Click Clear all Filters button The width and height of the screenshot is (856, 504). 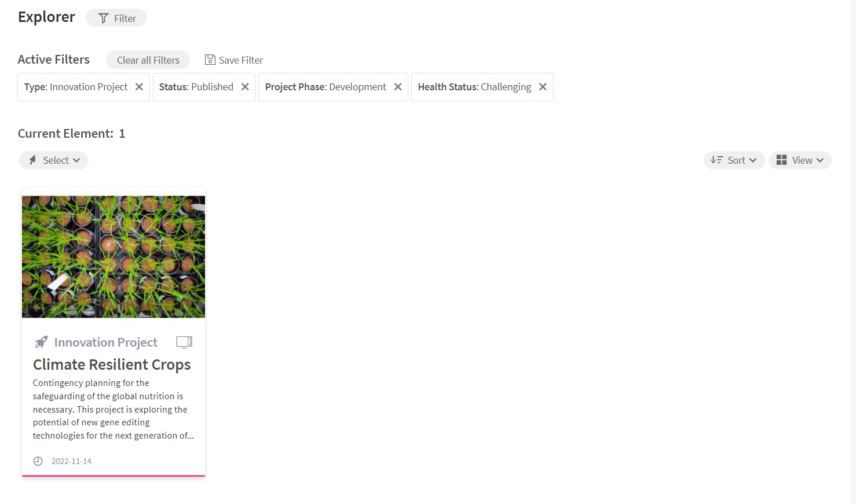[148, 60]
